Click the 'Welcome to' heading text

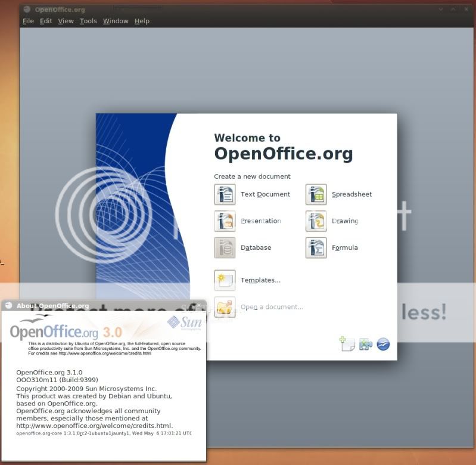pos(247,138)
